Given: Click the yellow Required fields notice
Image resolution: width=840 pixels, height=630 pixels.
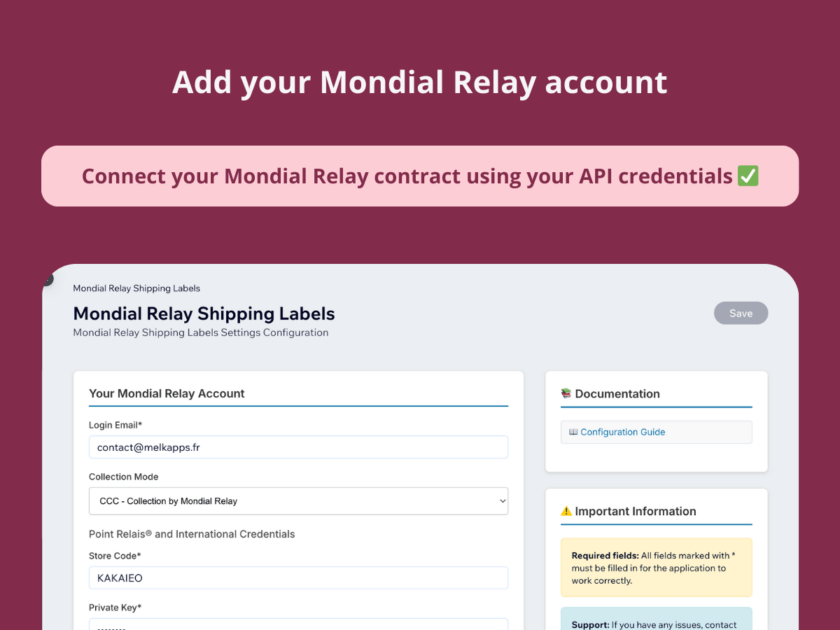Looking at the screenshot, I should (656, 568).
